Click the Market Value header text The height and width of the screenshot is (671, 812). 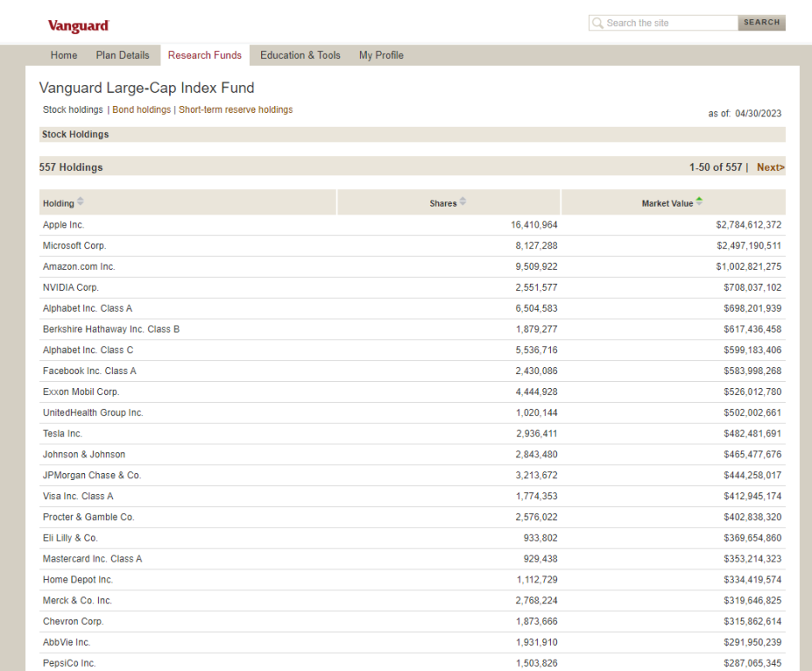point(667,204)
